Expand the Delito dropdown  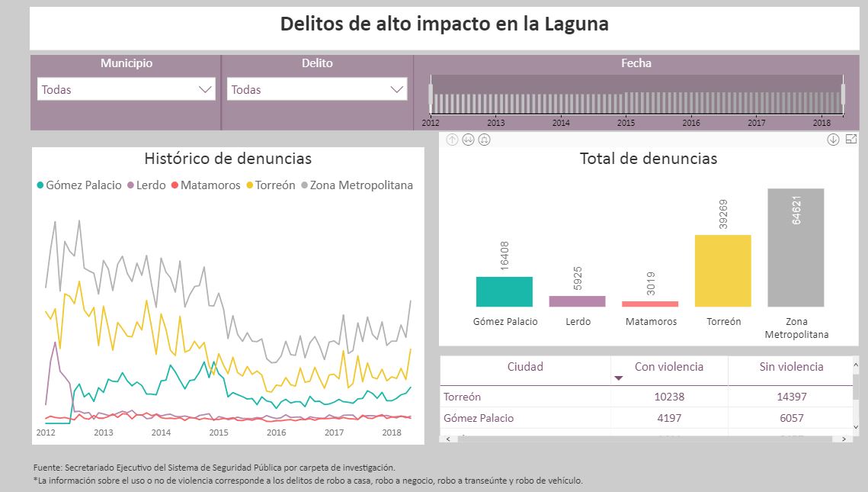coord(318,89)
